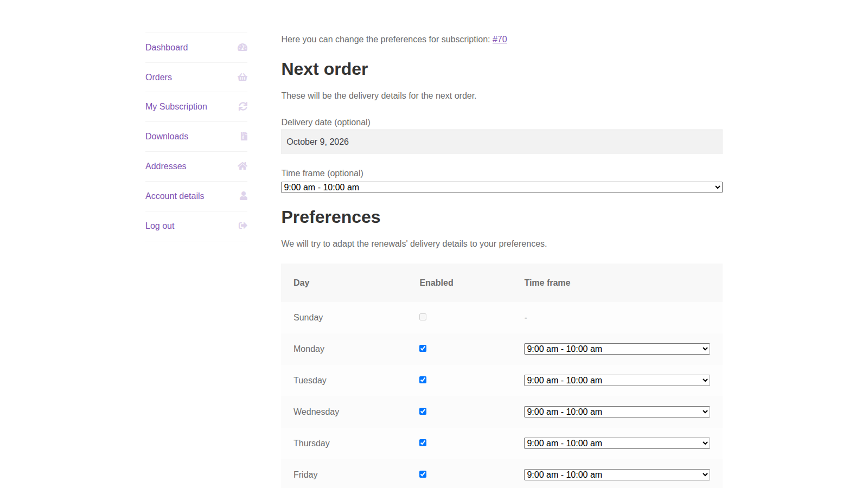Toggle the Thursday enabled checkbox
Viewport: 868px width, 488px height.
[423, 443]
